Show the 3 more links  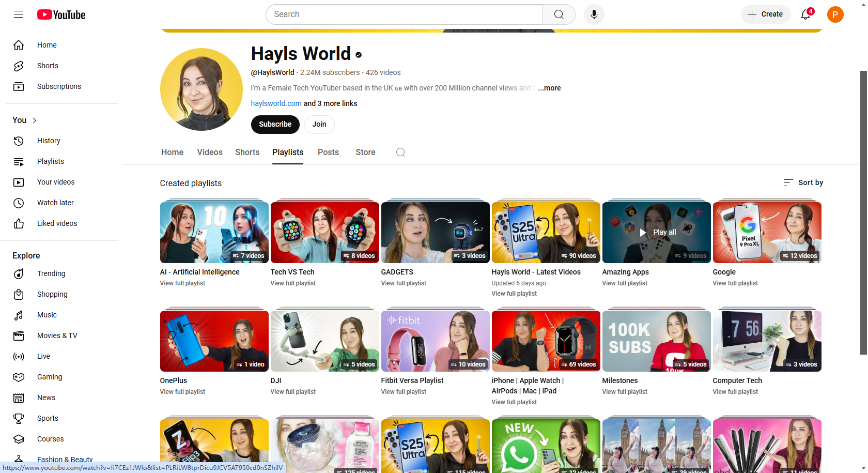[x=331, y=103]
